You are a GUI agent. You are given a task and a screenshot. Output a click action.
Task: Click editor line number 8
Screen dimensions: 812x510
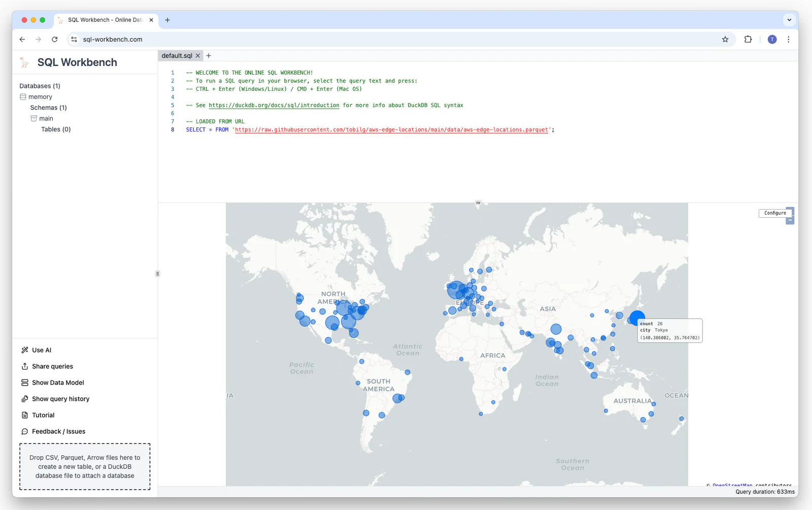coord(173,130)
